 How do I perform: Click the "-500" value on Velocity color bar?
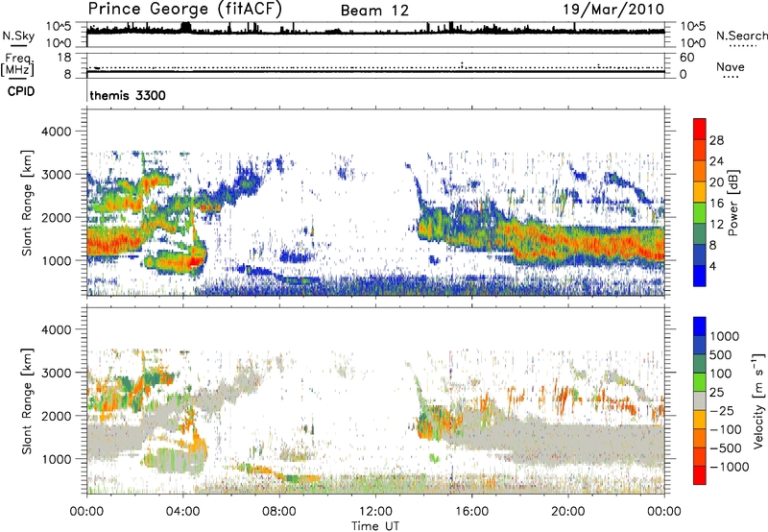click(726, 448)
